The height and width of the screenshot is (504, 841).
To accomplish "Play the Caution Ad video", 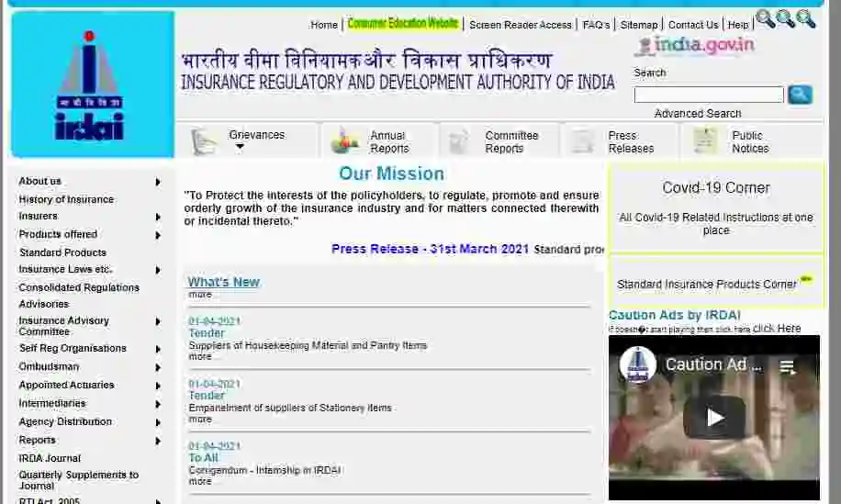I will pyautogui.click(x=714, y=417).
